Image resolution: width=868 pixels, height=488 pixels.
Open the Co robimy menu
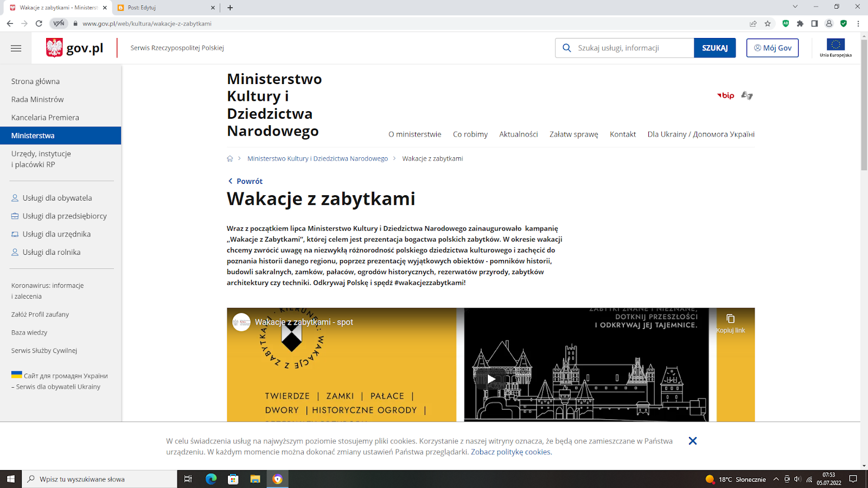(470, 134)
